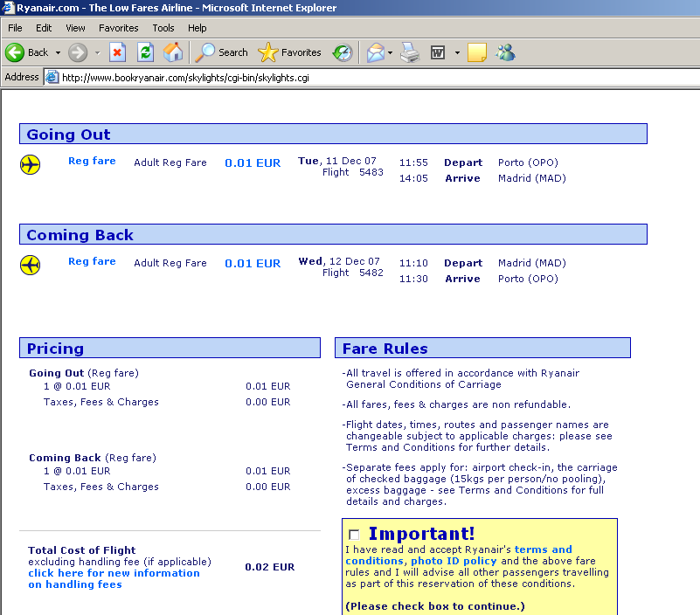The height and width of the screenshot is (615, 700).
Task: Edit with the Word icon
Action: point(438,52)
